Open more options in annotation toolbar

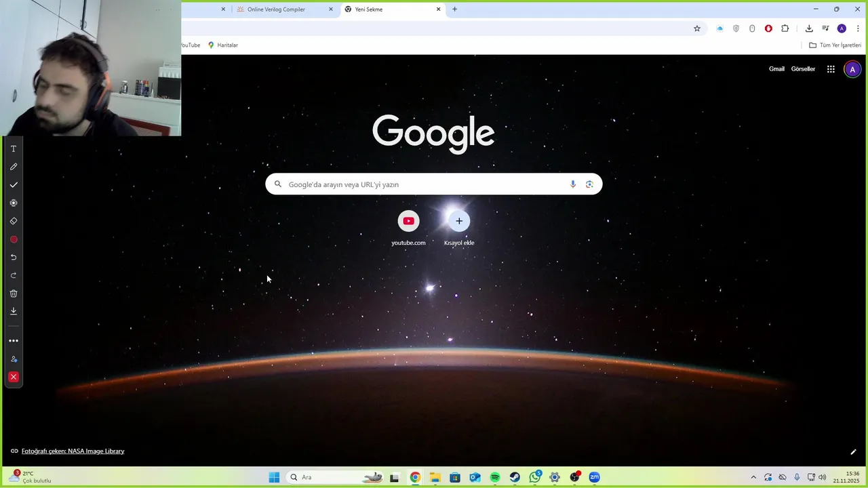pos(13,341)
